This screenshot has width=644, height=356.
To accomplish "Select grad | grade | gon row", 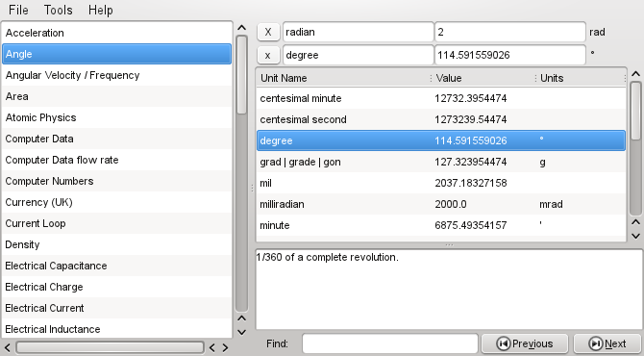I will click(x=441, y=162).
